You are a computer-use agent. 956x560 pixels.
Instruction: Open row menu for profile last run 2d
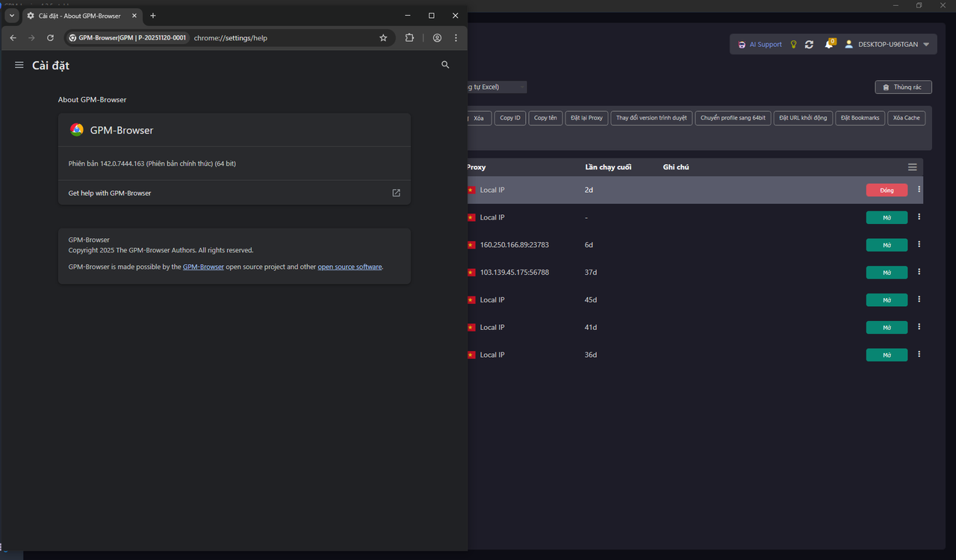[919, 190]
